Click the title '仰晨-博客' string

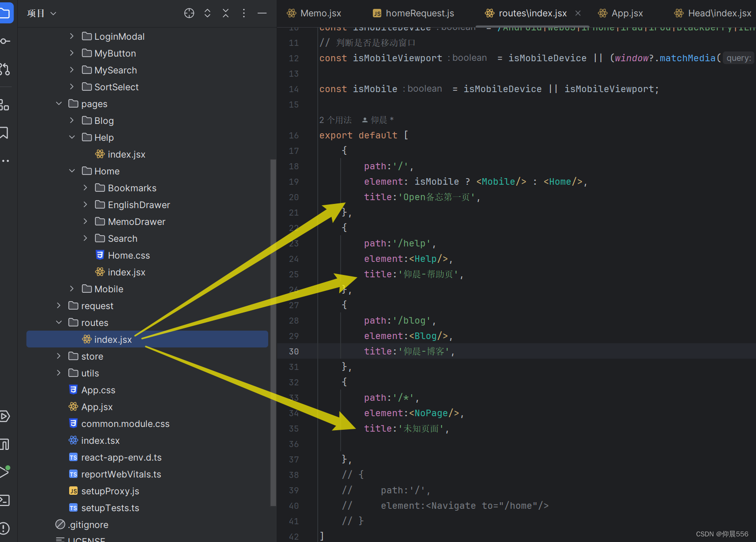[x=424, y=351]
